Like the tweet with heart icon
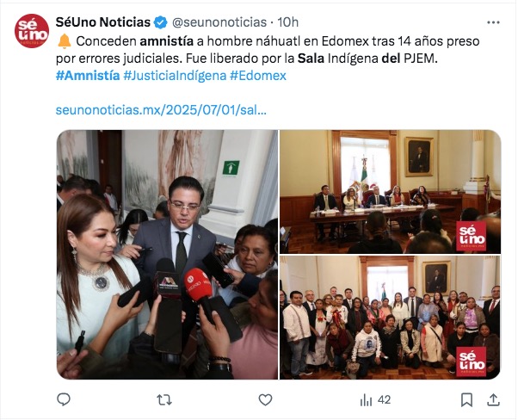The height and width of the screenshot is (420, 518). (x=265, y=400)
